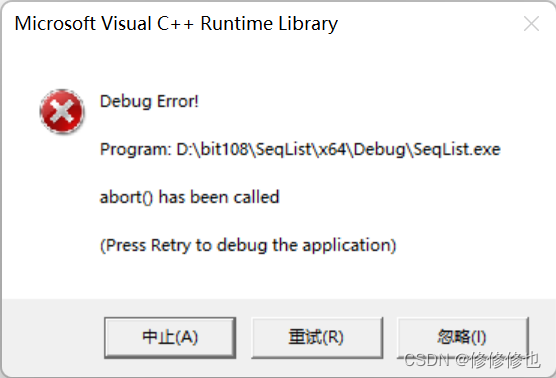Click the word Runtime in the title
556x378 pixels.
tap(237, 24)
